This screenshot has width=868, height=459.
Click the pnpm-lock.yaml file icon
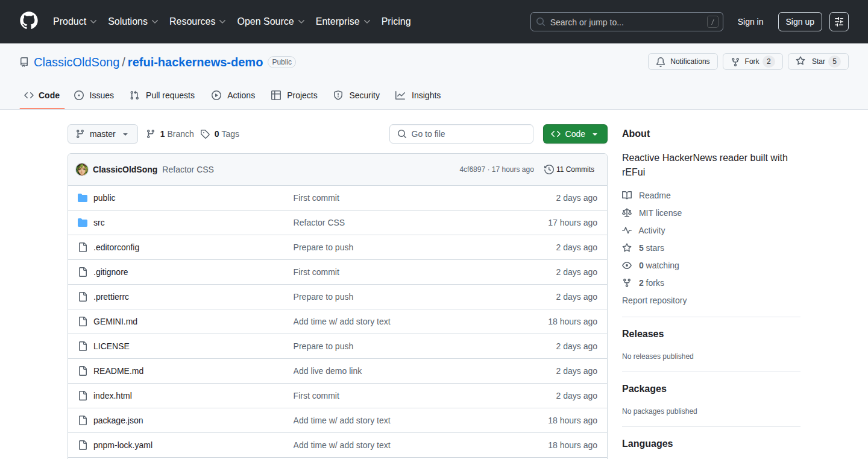[x=83, y=445]
